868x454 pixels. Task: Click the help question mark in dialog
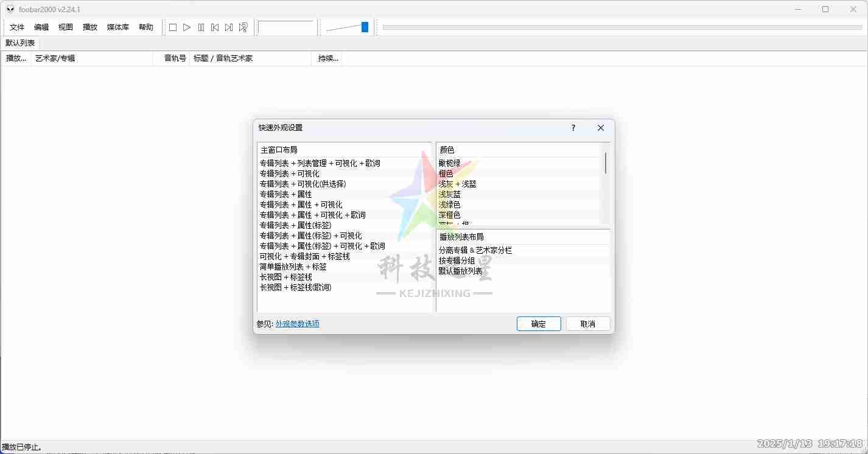(x=573, y=128)
